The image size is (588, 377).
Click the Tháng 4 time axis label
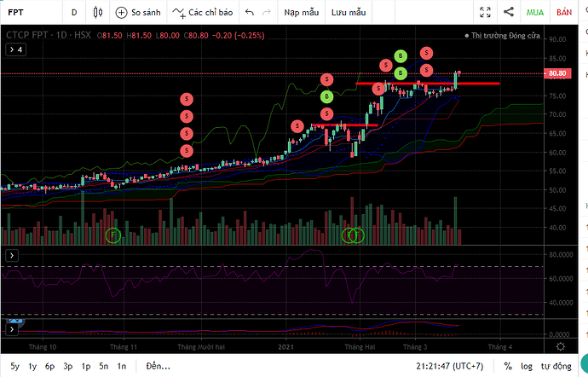(x=499, y=347)
